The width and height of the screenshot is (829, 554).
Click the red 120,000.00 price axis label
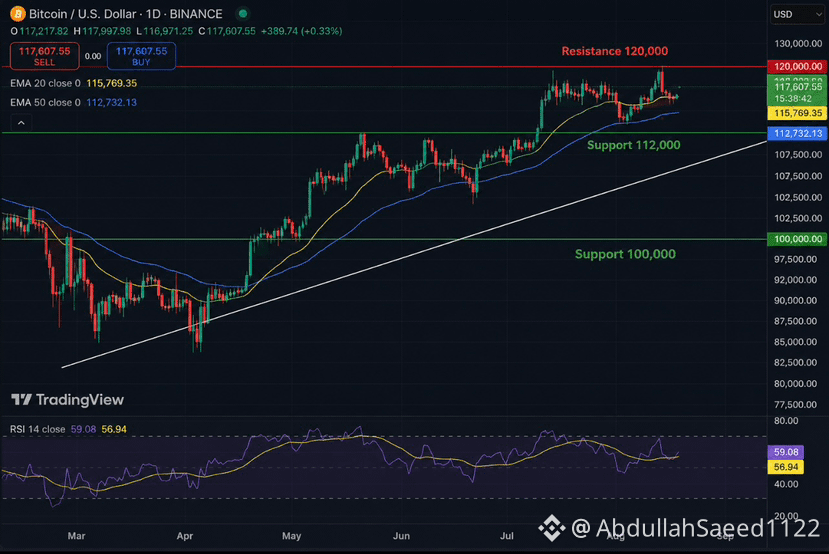pyautogui.click(x=797, y=67)
